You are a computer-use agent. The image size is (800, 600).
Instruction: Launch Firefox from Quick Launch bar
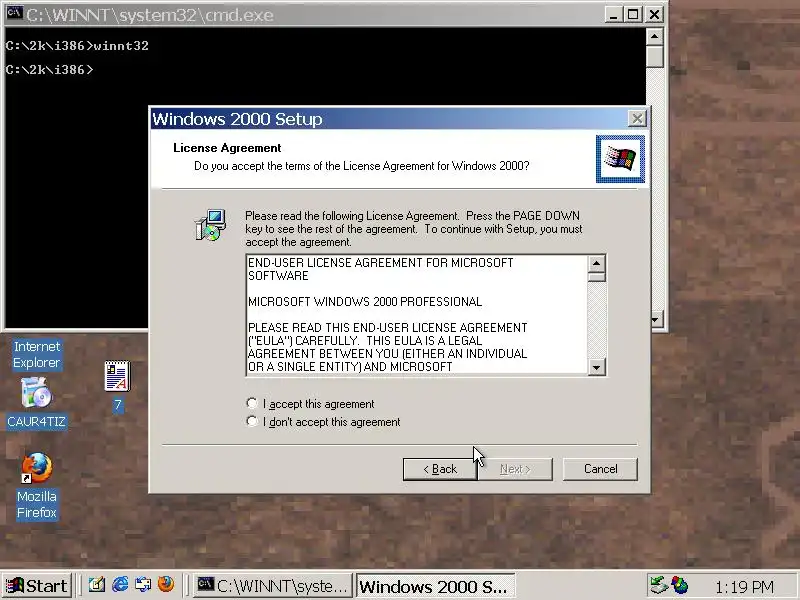tap(166, 584)
